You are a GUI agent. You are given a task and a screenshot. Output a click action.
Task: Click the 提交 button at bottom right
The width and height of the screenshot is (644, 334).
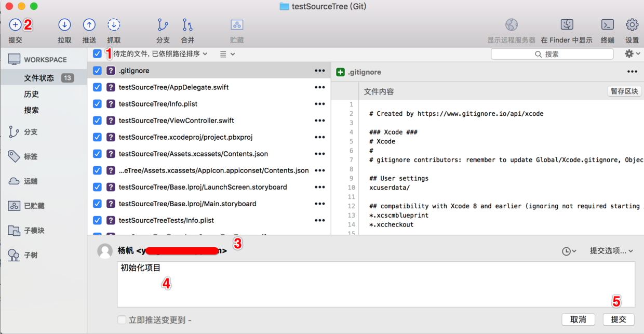pyautogui.click(x=619, y=319)
